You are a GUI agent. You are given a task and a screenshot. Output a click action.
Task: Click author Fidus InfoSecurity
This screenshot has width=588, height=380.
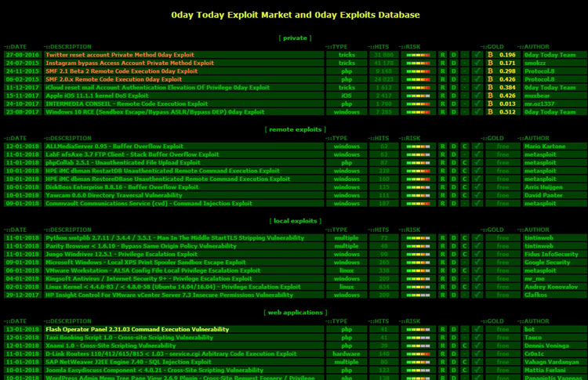(551, 254)
